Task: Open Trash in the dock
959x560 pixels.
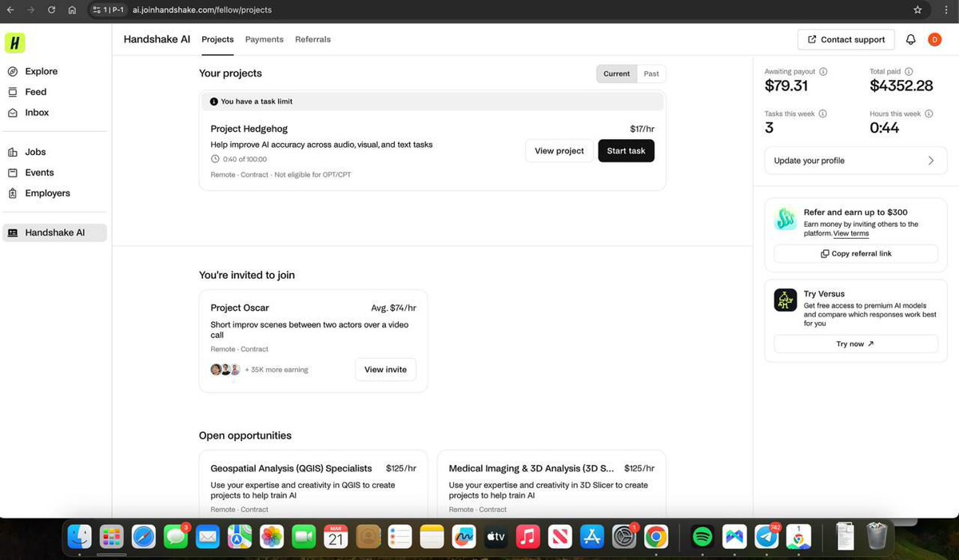Action: coord(877,535)
